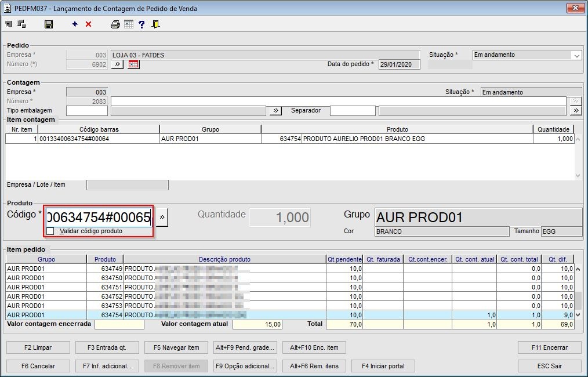This screenshot has height=377, width=588.
Task: Click the Alt+F10 Enc. item button
Action: point(314,347)
